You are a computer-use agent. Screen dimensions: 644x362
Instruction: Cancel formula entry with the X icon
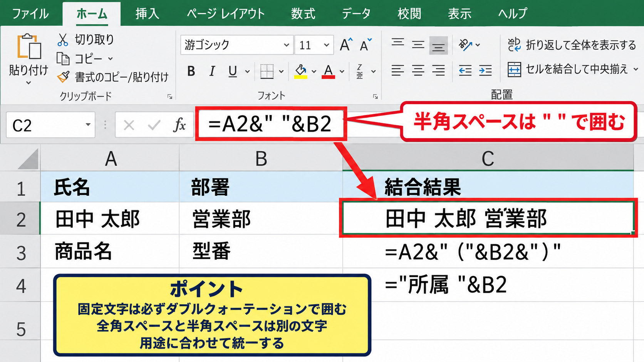[129, 125]
